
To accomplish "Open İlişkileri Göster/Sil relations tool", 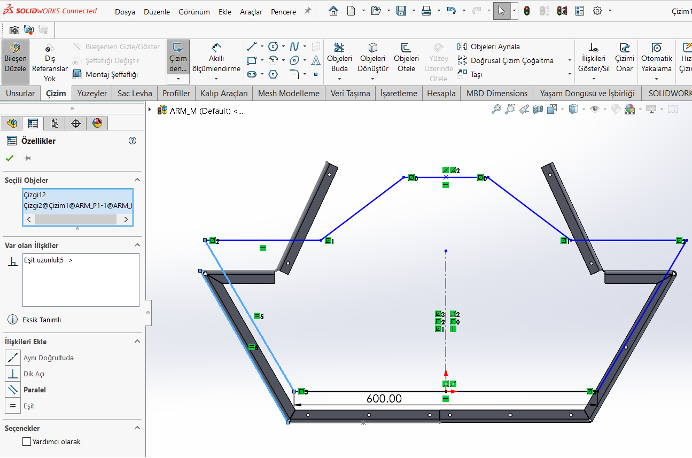I will coord(594,58).
